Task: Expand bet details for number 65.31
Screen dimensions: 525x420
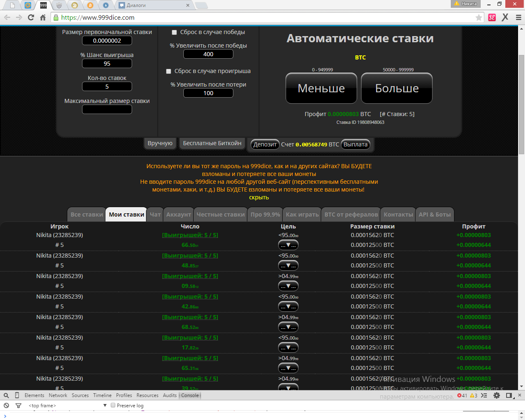Action: coord(288,368)
